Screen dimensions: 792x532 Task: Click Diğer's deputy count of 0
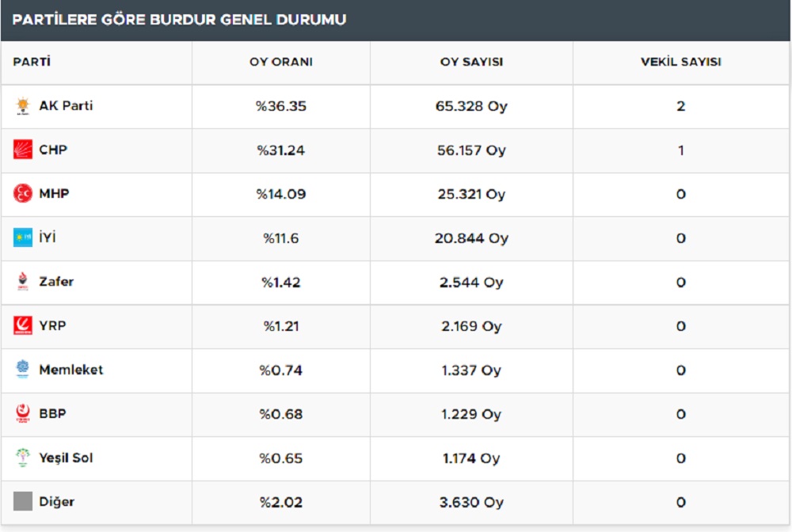681,502
